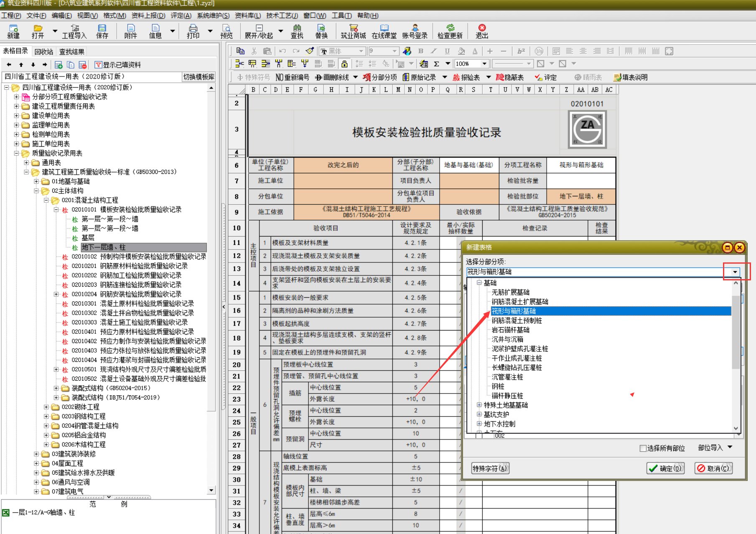The width and height of the screenshot is (756, 534).
Task: Click the underline U icon
Action: (447, 51)
